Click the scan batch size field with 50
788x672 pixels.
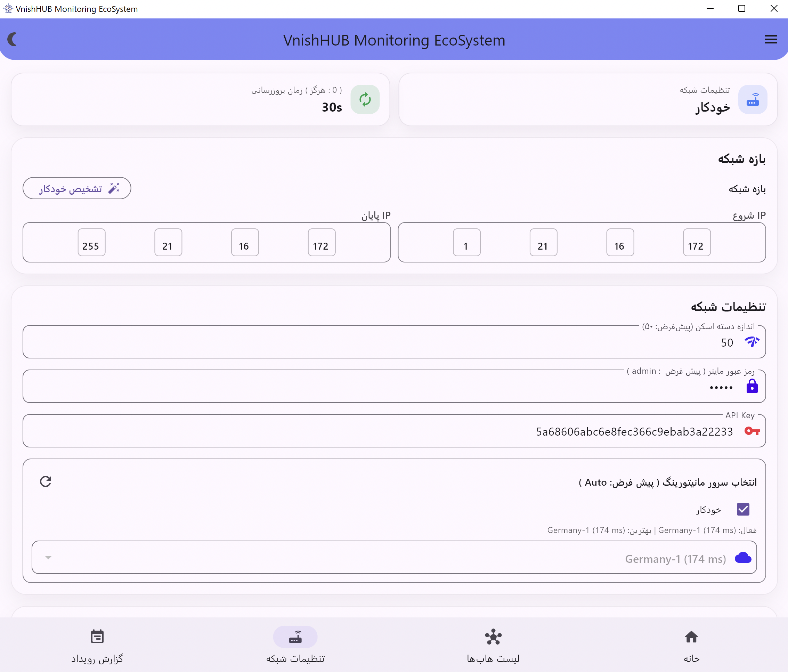click(394, 342)
